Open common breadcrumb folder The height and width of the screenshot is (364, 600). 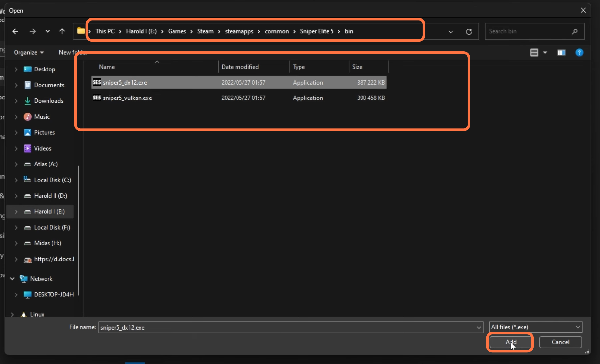point(276,31)
